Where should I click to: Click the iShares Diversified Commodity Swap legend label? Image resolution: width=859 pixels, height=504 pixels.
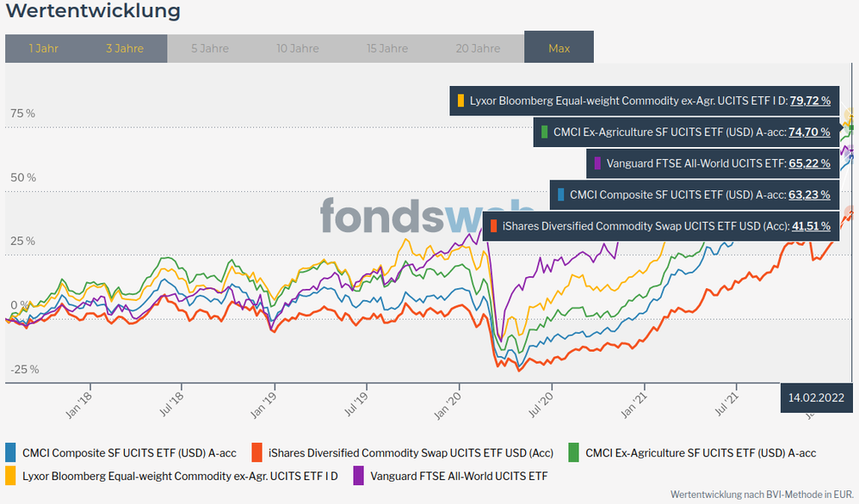(411, 452)
